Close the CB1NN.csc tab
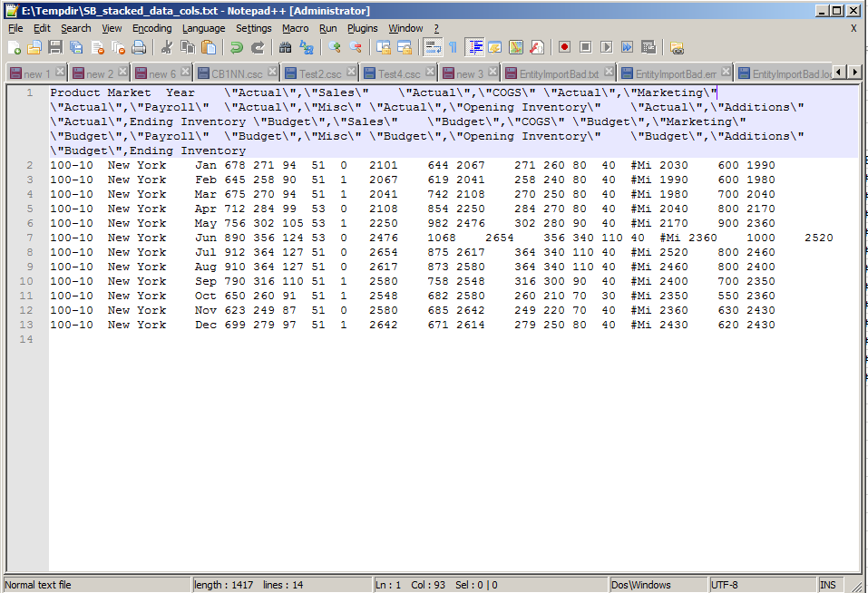This screenshot has height=593, width=868. (272, 72)
